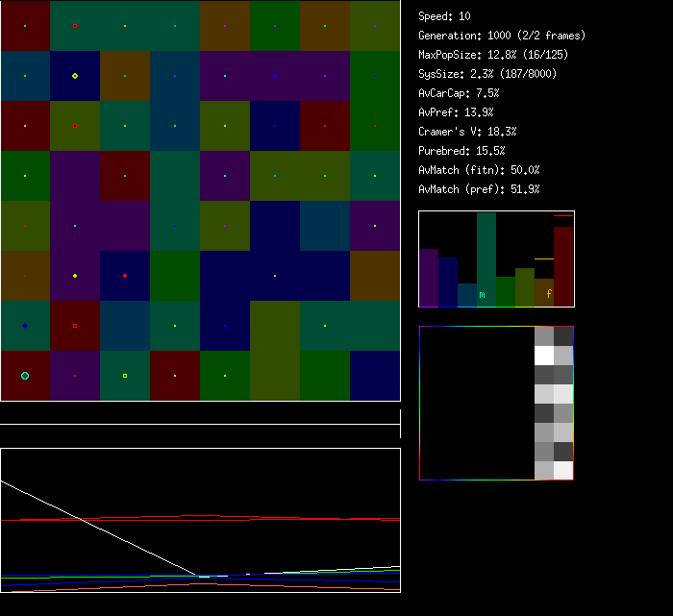Click the white descending line in the graph
This screenshot has height=616, width=673.
96,528
